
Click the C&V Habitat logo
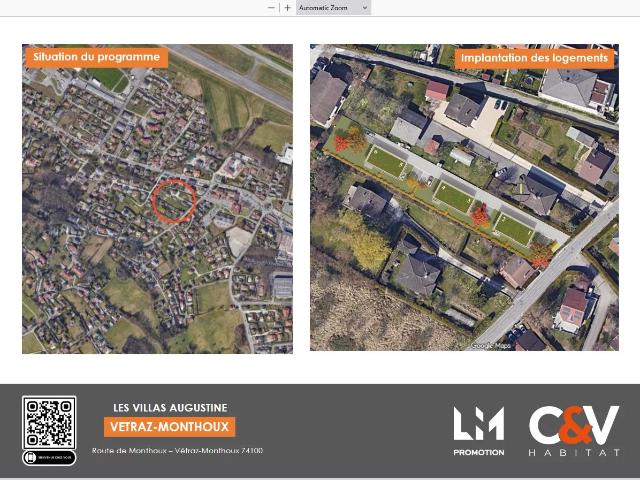575,431
